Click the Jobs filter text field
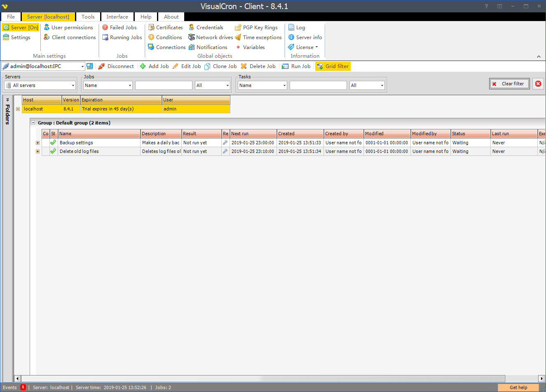 (x=164, y=85)
